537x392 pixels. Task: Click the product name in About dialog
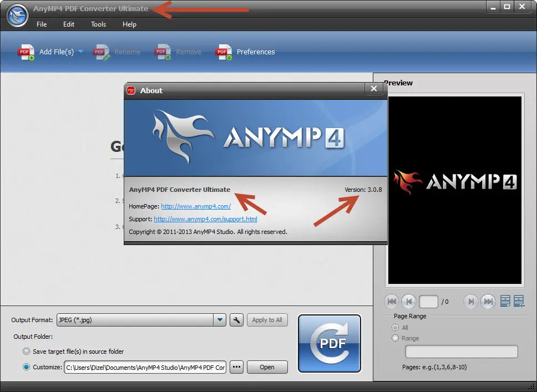click(179, 190)
